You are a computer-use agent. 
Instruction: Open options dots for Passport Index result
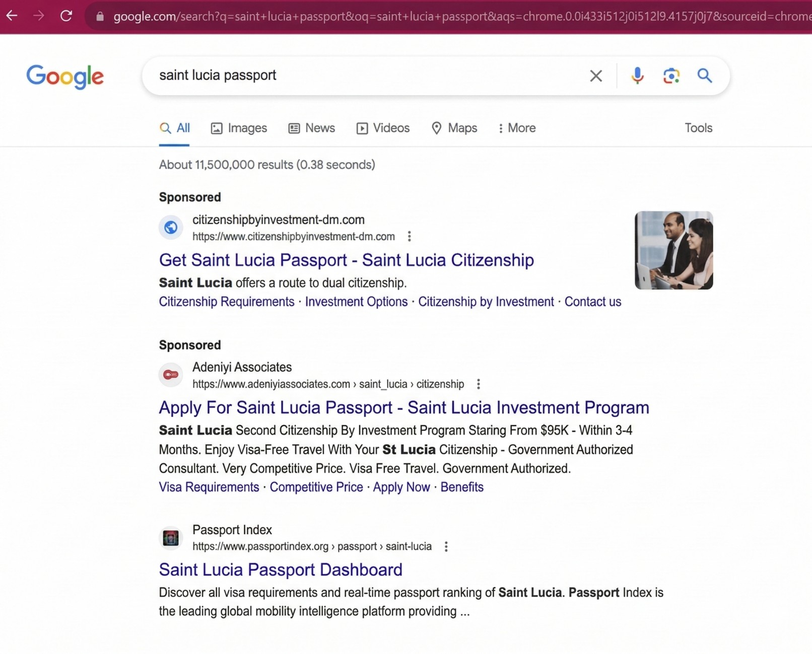[446, 547]
